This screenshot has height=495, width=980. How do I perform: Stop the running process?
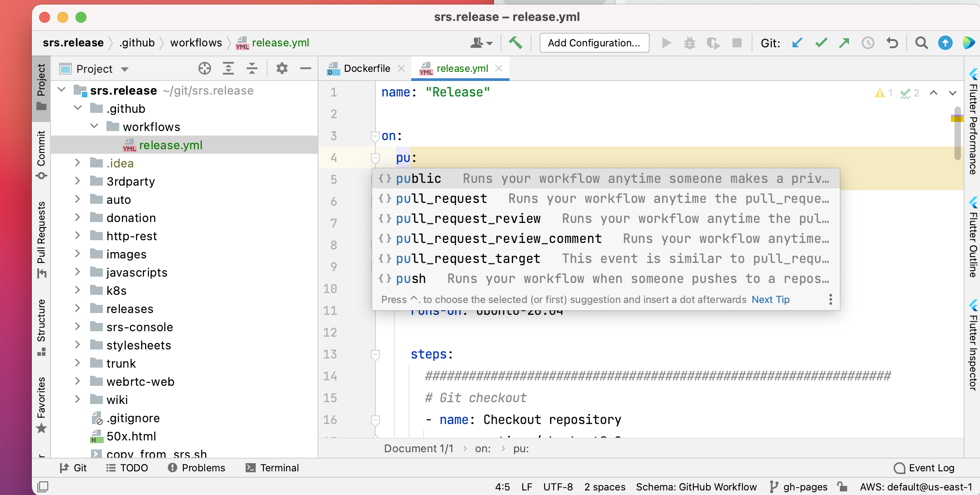(737, 43)
